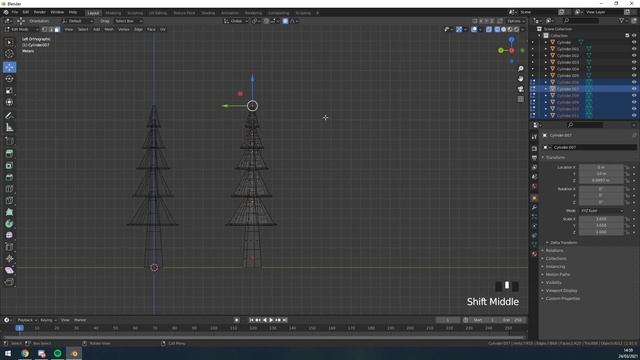Switch orthographic/perspective grid icon
Viewport: 640px width, 360px height.
coord(520,99)
